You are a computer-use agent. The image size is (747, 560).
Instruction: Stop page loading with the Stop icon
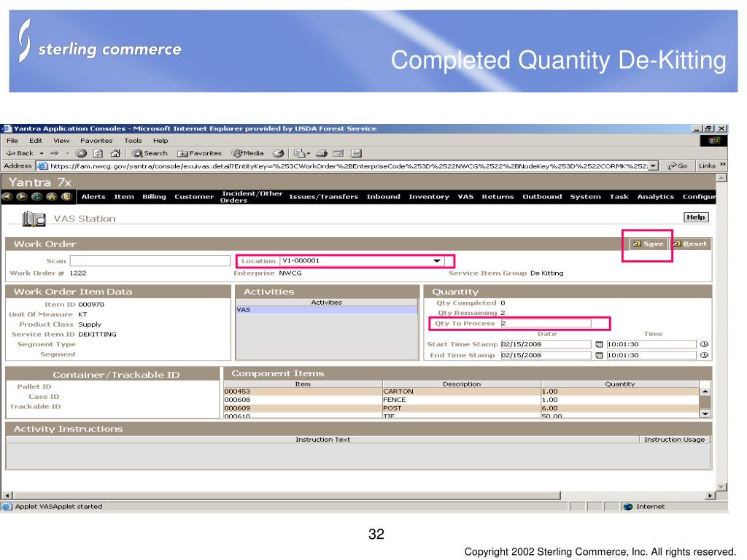[x=82, y=153]
